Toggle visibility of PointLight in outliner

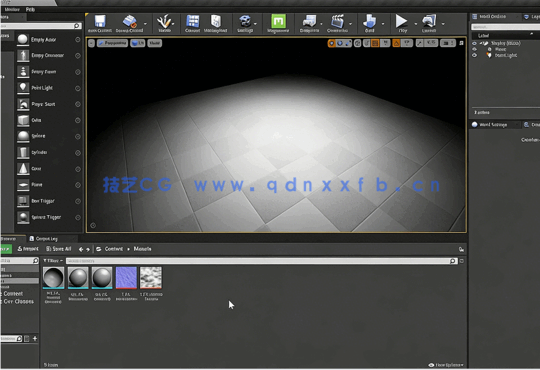click(475, 55)
